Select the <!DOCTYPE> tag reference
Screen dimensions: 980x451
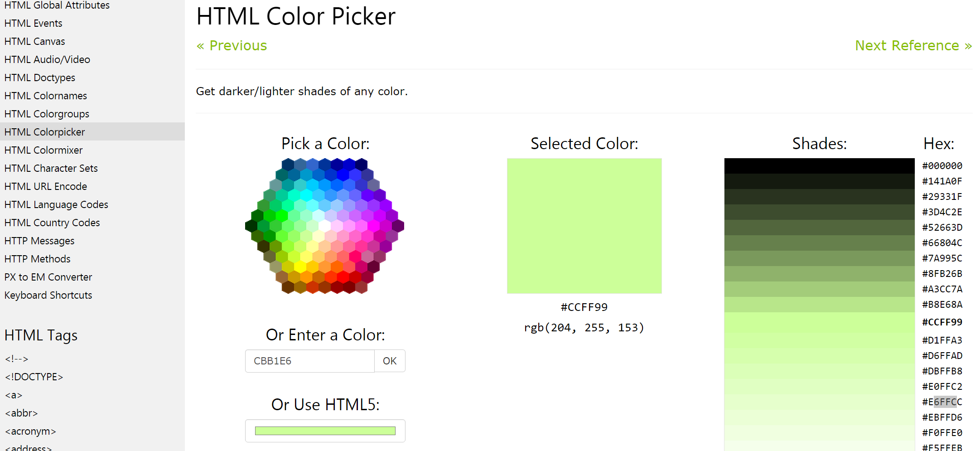point(34,376)
